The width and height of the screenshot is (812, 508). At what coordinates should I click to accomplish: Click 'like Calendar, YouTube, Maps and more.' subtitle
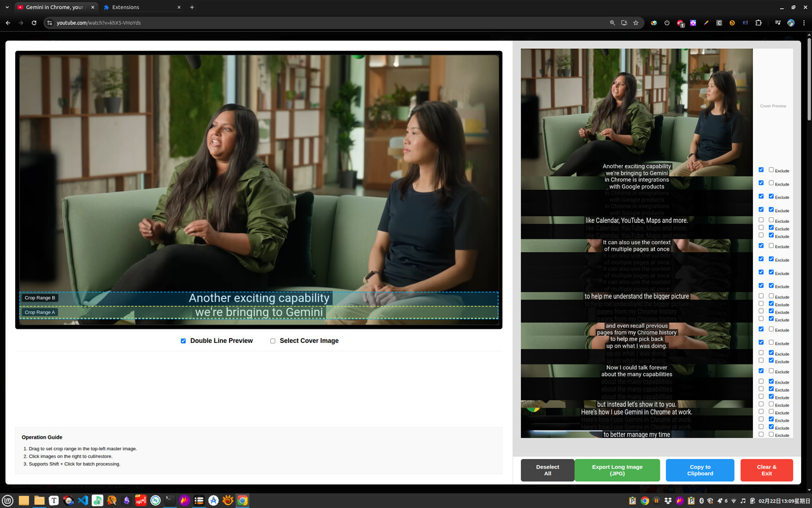coord(637,220)
